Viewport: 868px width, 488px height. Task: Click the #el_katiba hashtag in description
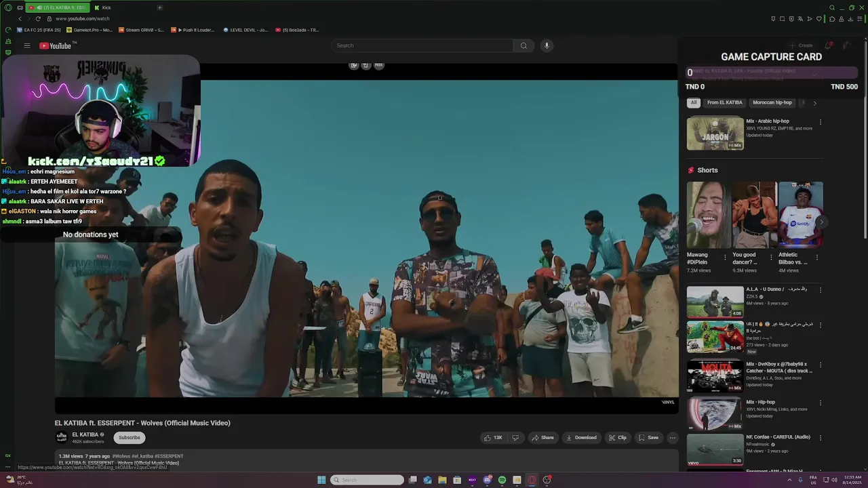pyautogui.click(x=143, y=456)
